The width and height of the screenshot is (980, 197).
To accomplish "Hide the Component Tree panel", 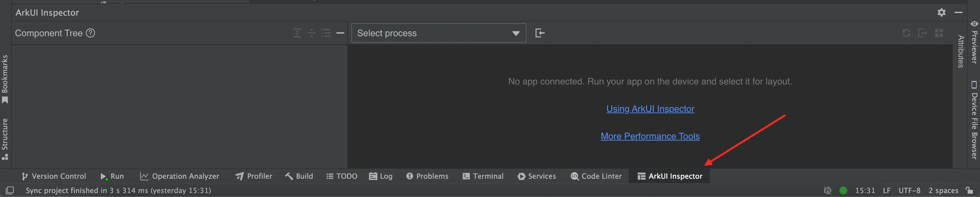I will click(340, 33).
